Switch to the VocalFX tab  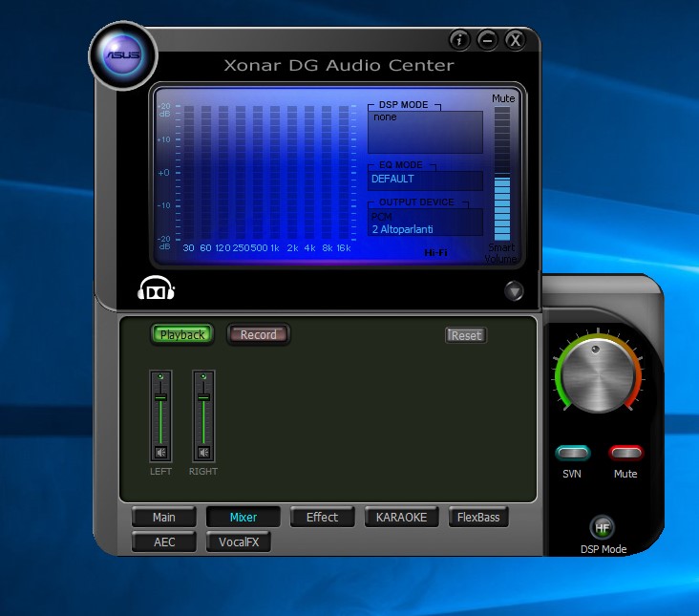(x=239, y=542)
